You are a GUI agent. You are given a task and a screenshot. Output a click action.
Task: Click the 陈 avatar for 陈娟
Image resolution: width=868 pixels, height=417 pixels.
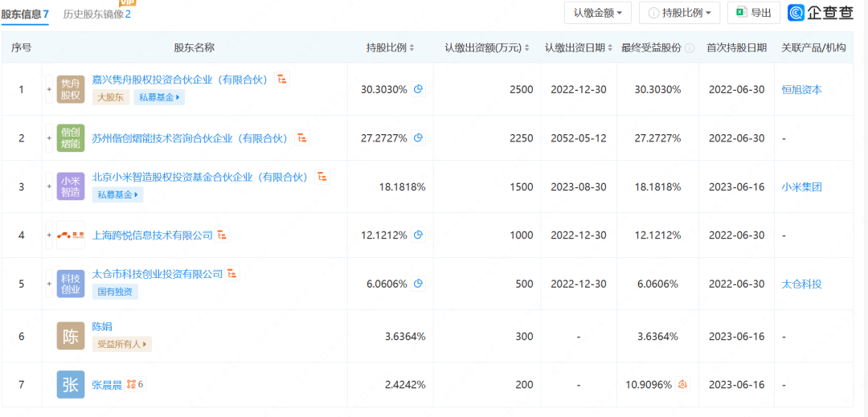[71, 337]
